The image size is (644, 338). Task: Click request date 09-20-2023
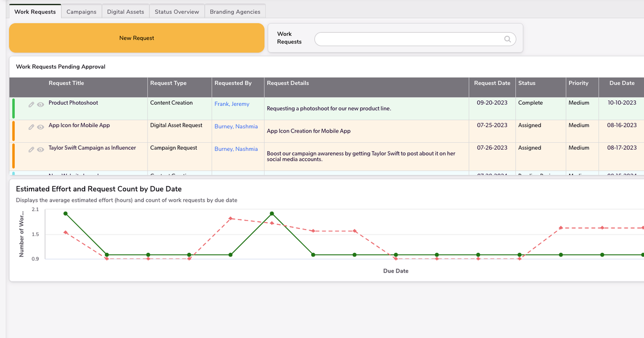coord(492,103)
